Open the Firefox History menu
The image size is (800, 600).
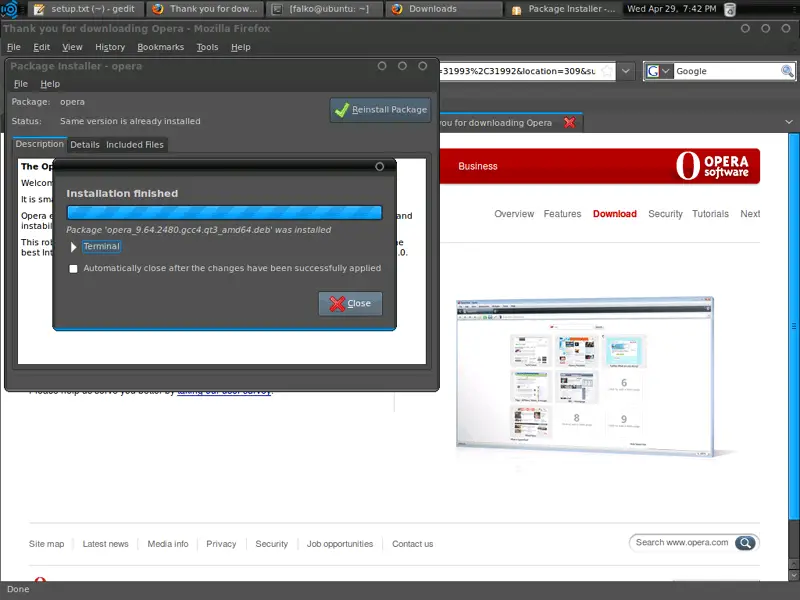[x=110, y=47]
